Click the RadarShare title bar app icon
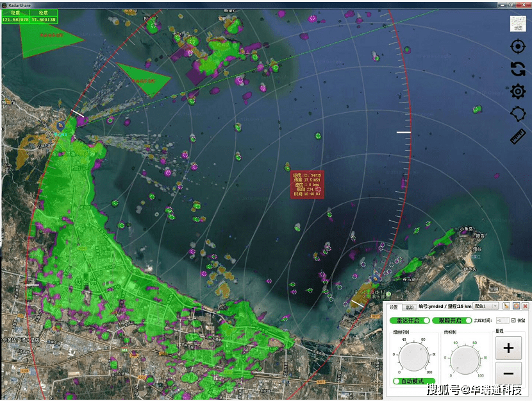Viewport: 532px width, 401px height. (x=4, y=5)
